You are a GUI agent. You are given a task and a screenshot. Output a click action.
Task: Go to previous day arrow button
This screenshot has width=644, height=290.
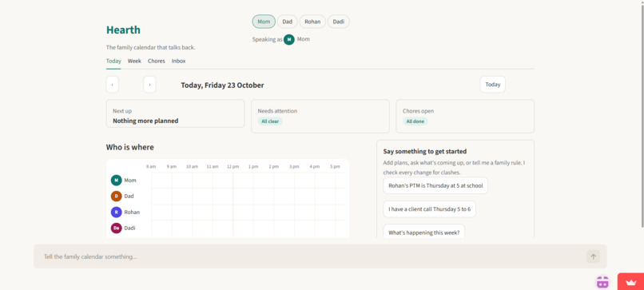[x=112, y=85]
